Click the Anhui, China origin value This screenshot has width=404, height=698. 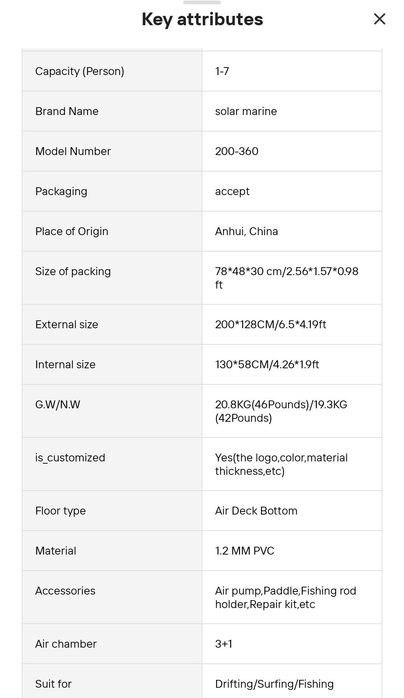246,231
